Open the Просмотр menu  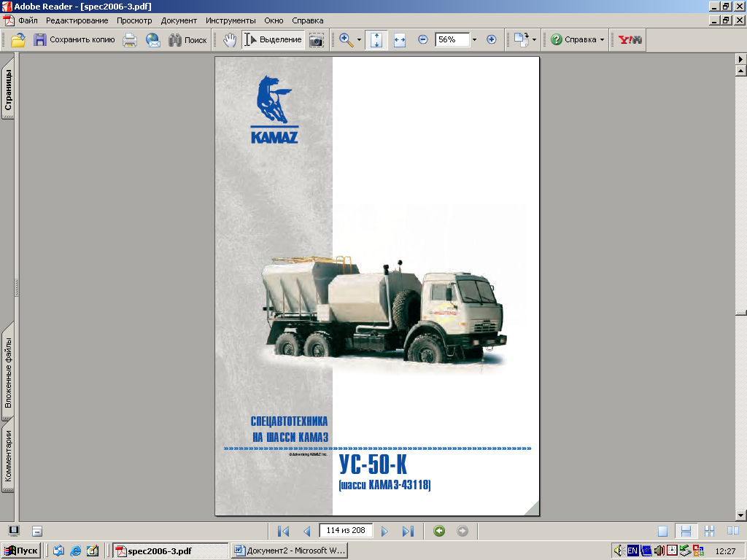tap(134, 20)
